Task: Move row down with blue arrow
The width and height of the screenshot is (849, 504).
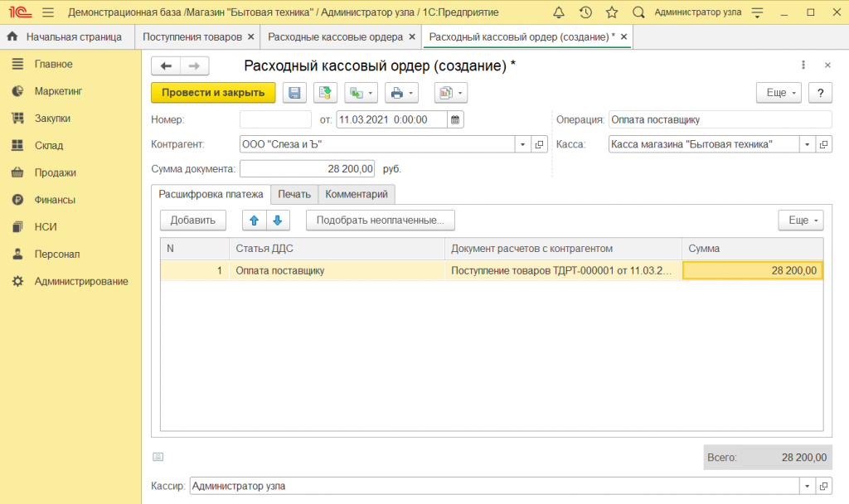Action: (x=278, y=220)
